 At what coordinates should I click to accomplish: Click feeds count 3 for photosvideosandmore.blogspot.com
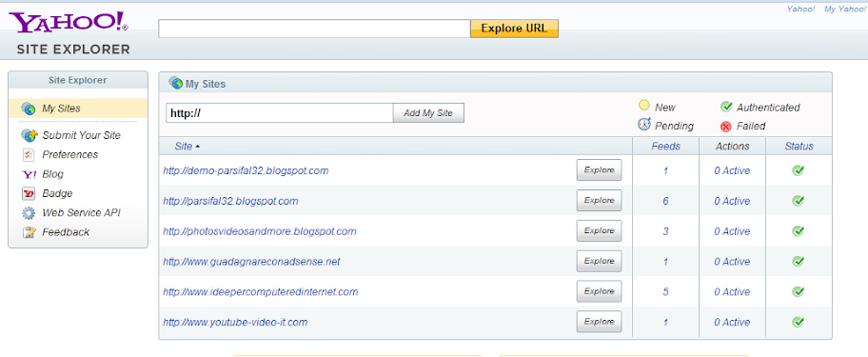coord(665,231)
